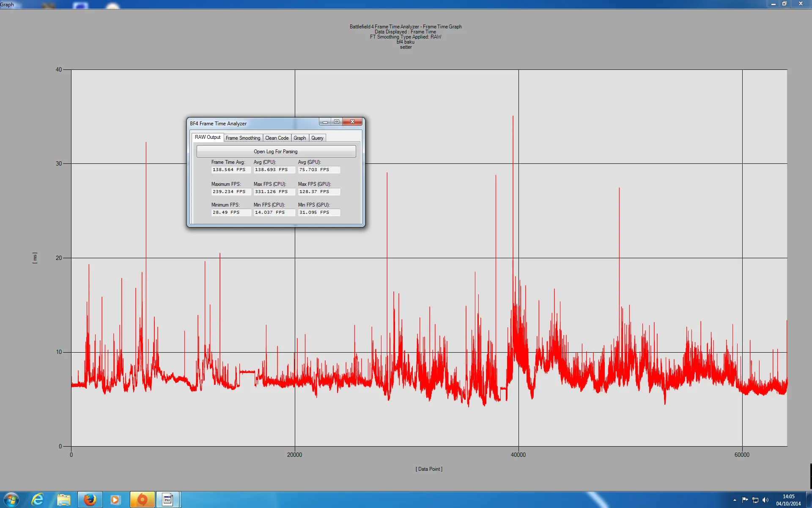Click the Frame Time Avg value field

click(x=231, y=170)
